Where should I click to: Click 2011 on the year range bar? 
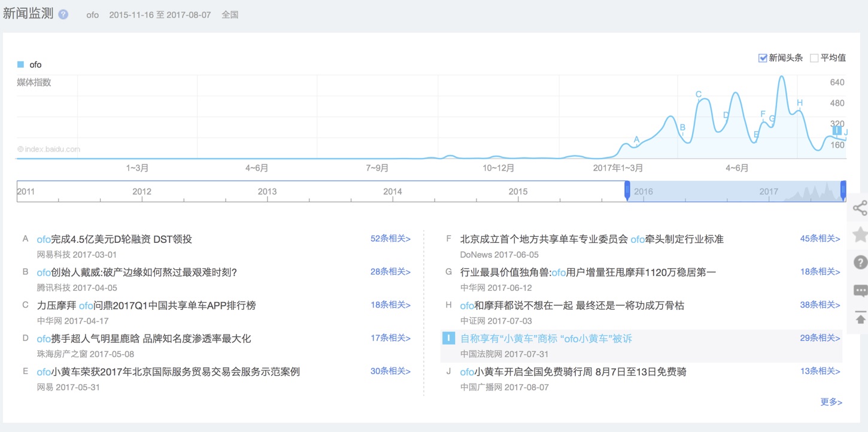pyautogui.click(x=26, y=191)
